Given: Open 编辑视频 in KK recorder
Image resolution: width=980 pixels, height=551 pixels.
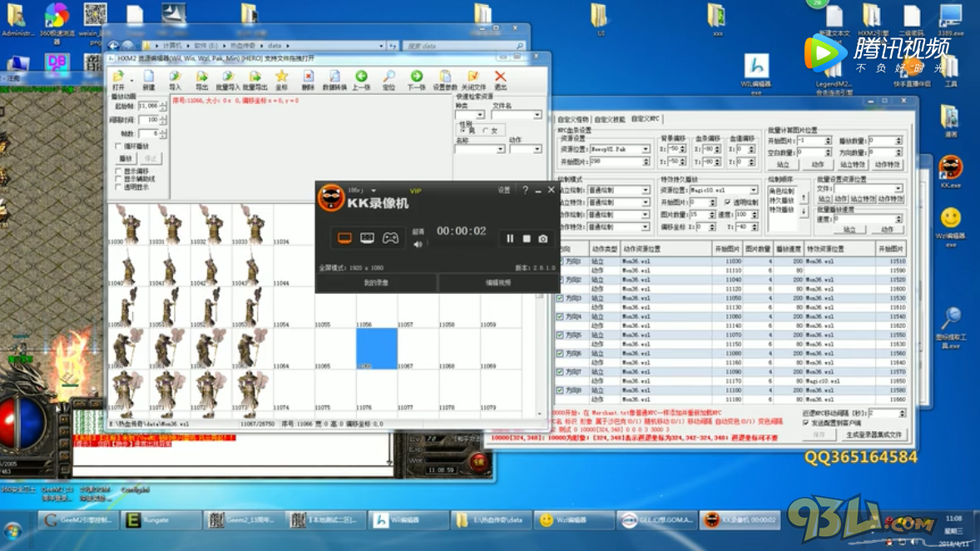Looking at the screenshot, I should click(x=498, y=283).
